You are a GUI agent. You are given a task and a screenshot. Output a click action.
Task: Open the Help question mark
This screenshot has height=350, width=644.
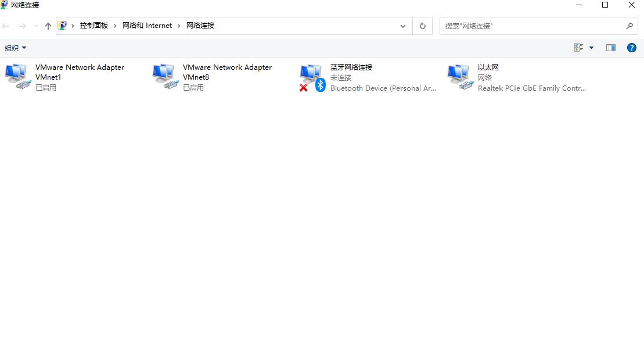631,47
